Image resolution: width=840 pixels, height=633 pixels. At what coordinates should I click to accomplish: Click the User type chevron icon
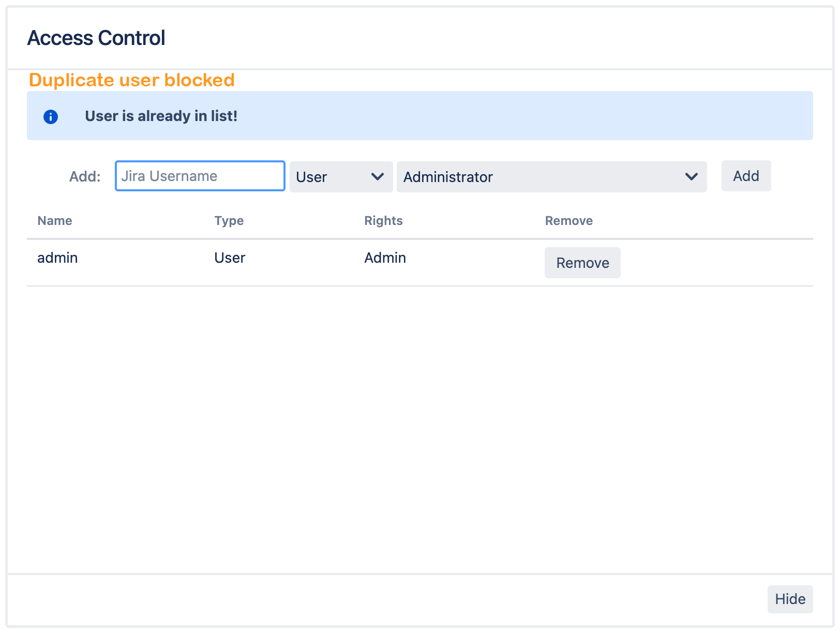(377, 177)
